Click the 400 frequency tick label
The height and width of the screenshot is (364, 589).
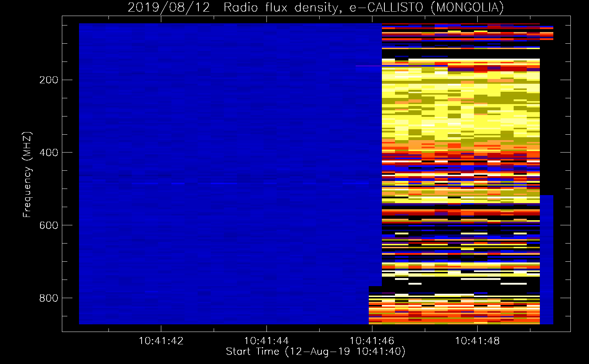(49, 153)
